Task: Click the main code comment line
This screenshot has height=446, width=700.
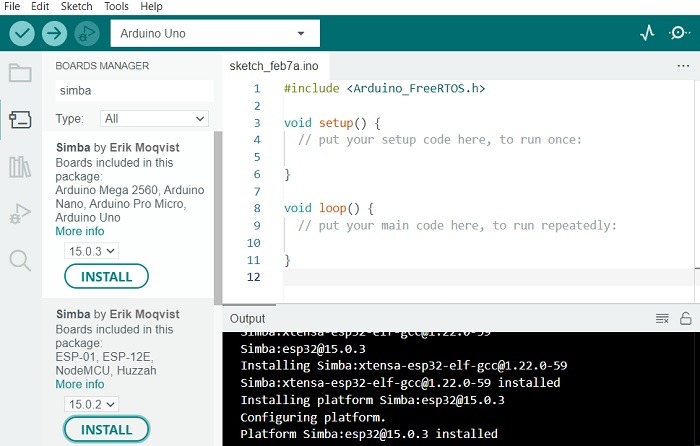Action: 457,225
